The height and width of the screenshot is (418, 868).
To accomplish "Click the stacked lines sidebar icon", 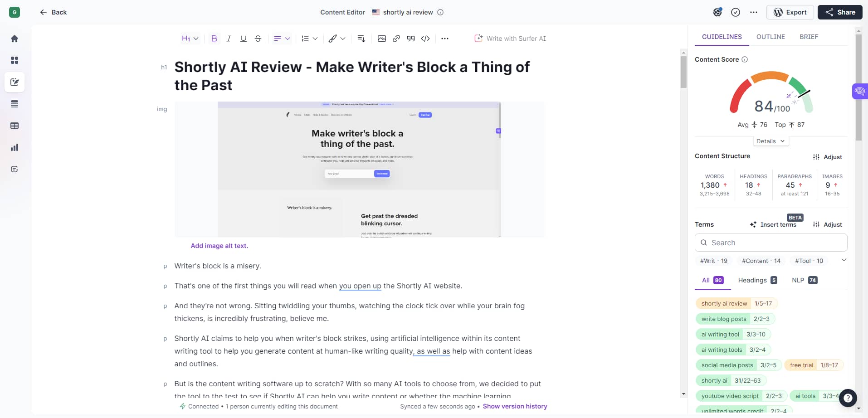I will [15, 104].
